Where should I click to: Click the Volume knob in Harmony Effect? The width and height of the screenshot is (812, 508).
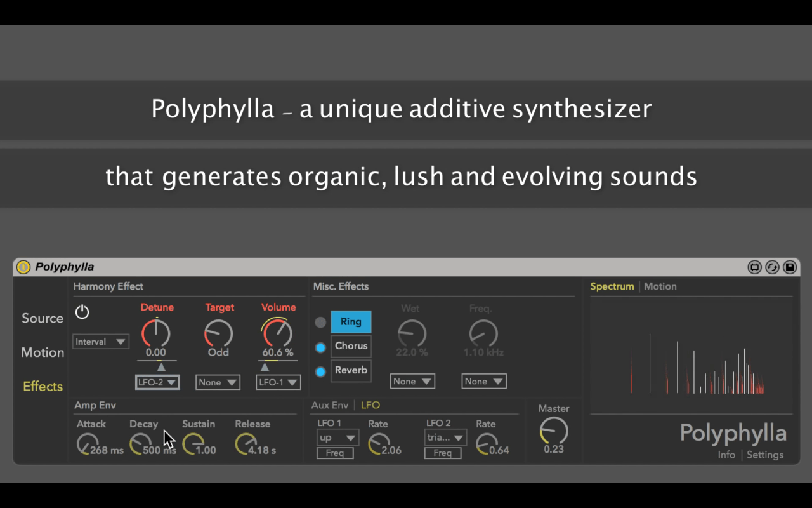point(278,333)
